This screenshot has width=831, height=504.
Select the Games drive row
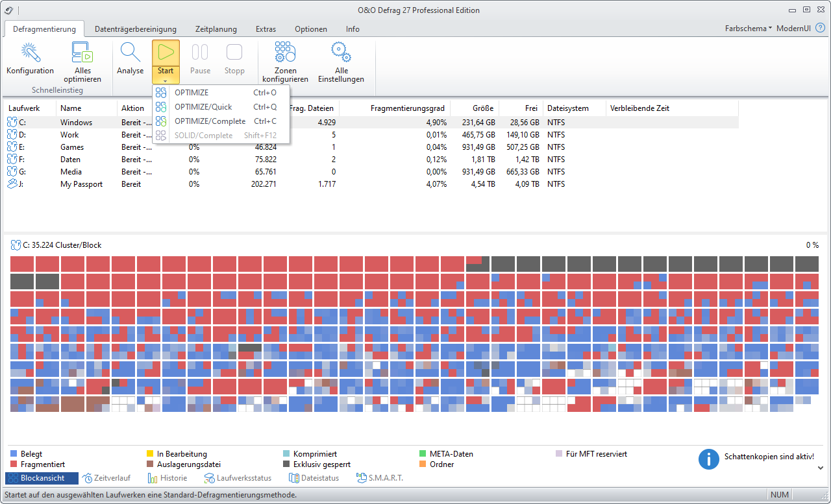pyautogui.click(x=371, y=147)
